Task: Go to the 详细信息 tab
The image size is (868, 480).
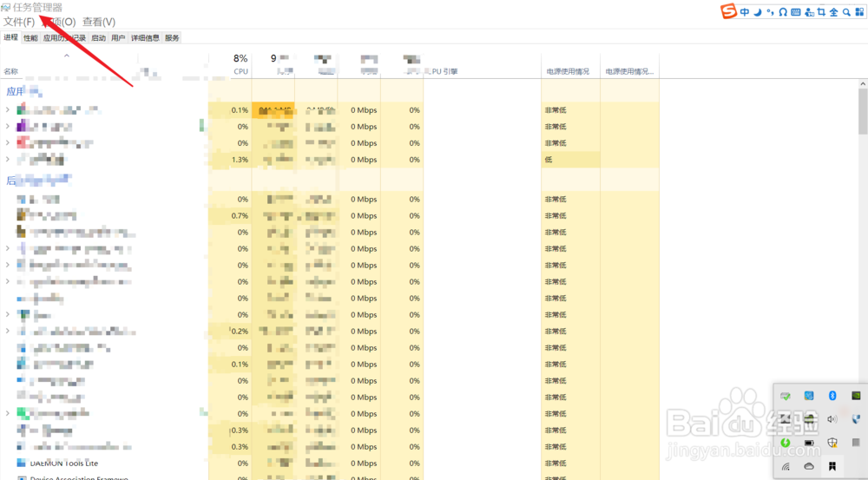Action: (145, 37)
